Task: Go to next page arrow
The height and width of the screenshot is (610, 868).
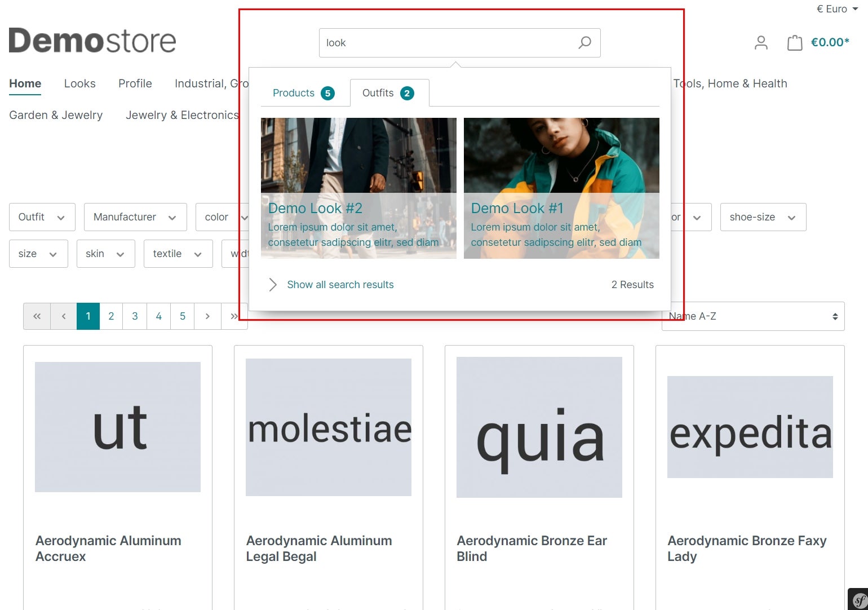Action: [x=207, y=316]
